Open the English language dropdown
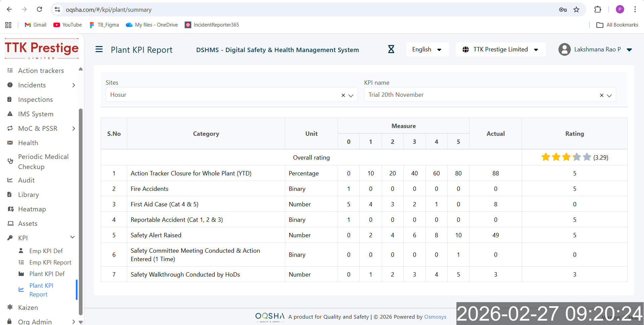Image resolution: width=644 pixels, height=325 pixels. 427,49
